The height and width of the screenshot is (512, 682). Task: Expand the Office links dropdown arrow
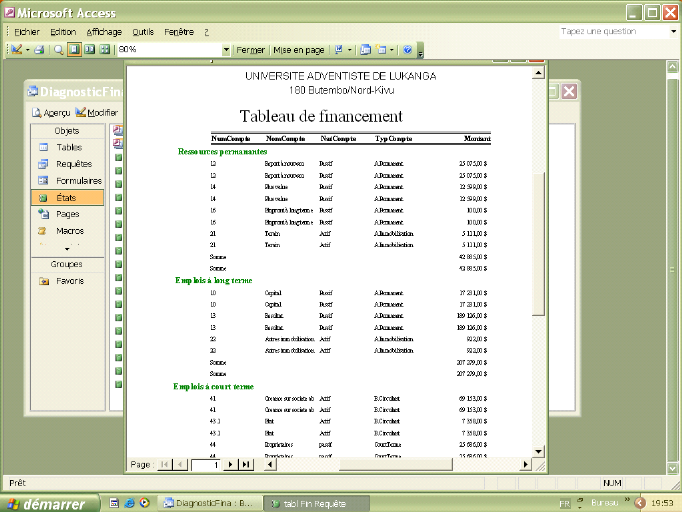point(349,49)
